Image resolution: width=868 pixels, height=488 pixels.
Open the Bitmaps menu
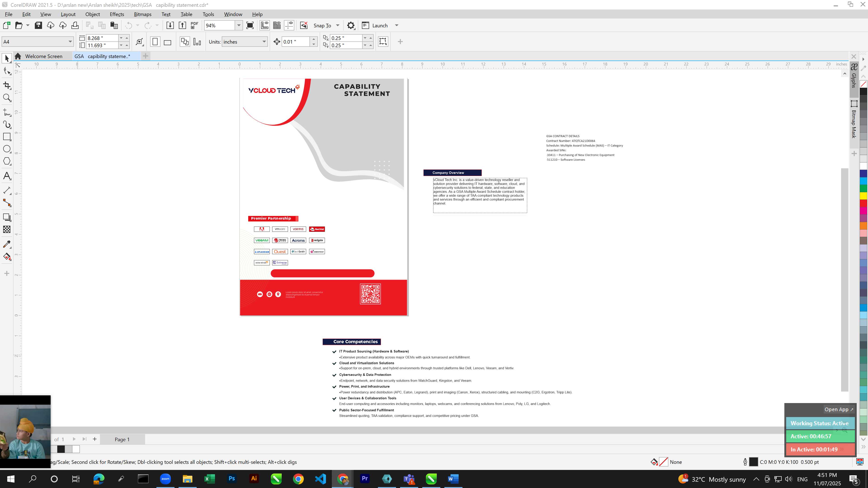click(x=143, y=14)
